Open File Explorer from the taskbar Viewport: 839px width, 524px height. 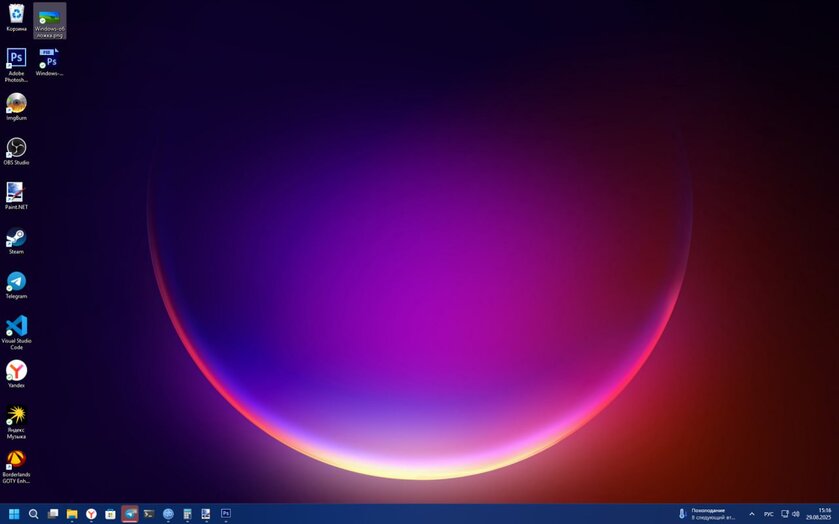coord(72,514)
